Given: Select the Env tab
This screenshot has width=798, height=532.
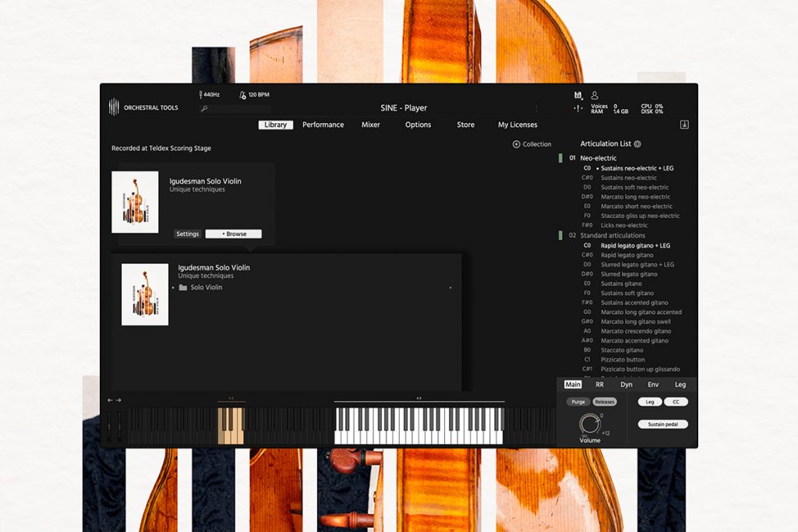Looking at the screenshot, I should [x=653, y=385].
